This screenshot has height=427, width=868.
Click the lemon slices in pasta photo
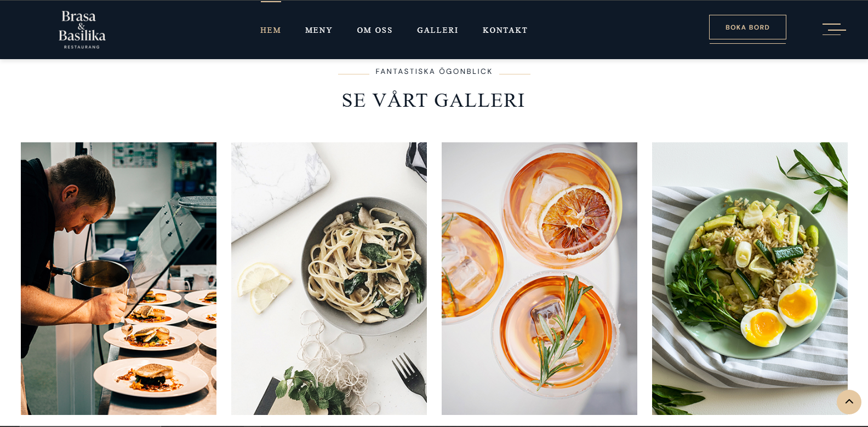point(264,286)
